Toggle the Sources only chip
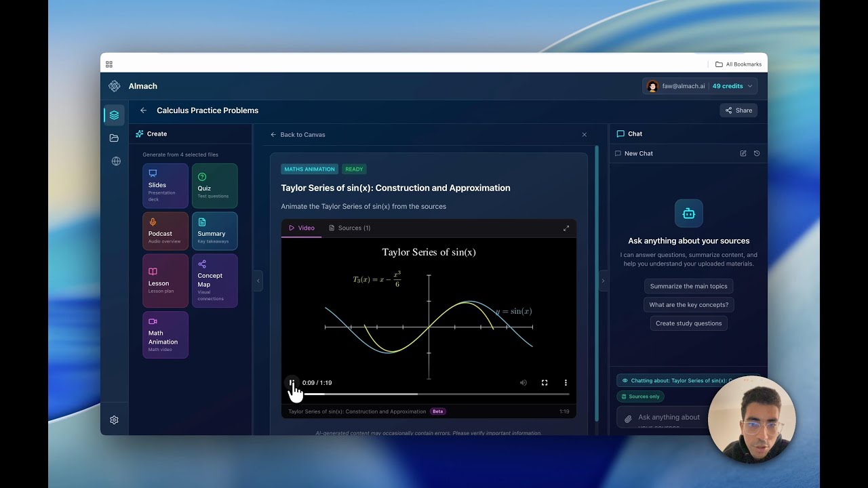 (640, 396)
